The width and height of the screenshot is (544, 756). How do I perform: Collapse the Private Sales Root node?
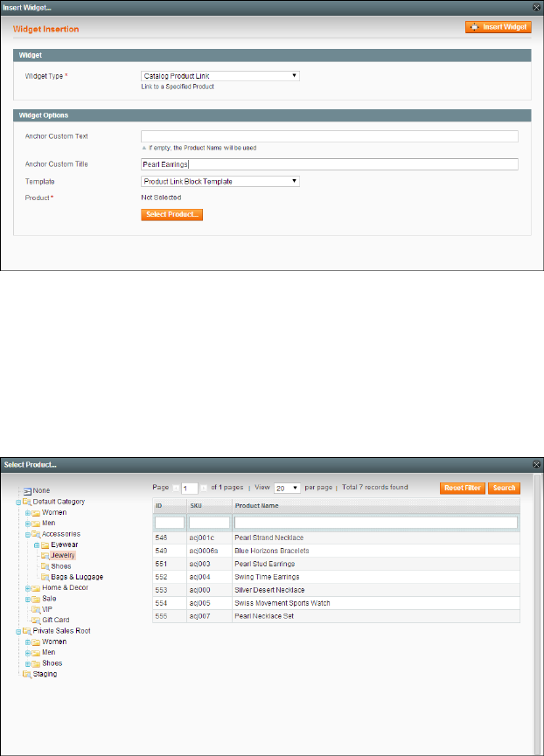(x=18, y=631)
